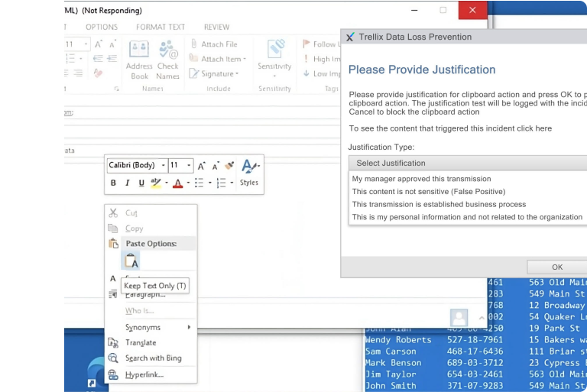Click the contact photo placeholder in Outlook

(459, 318)
